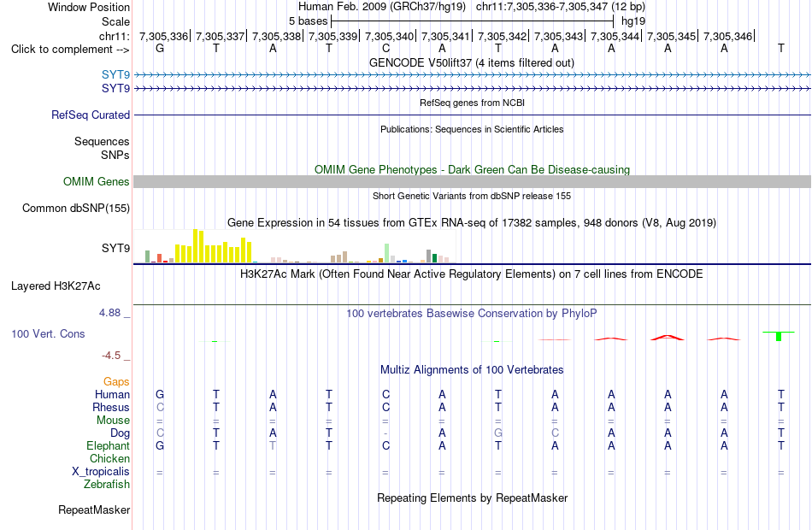This screenshot has width=812, height=530.
Task: Click the light green bar in GTEx chart
Action: coord(387,253)
